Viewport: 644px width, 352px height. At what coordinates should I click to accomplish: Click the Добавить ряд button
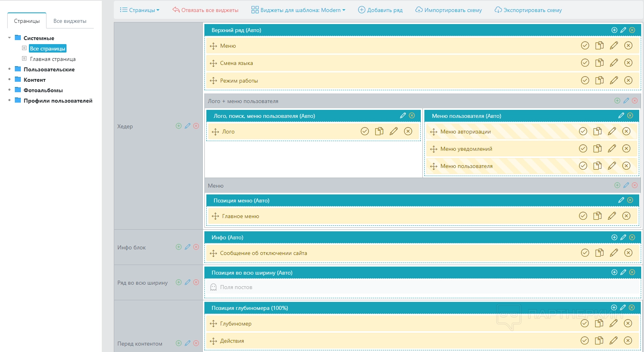click(x=380, y=10)
